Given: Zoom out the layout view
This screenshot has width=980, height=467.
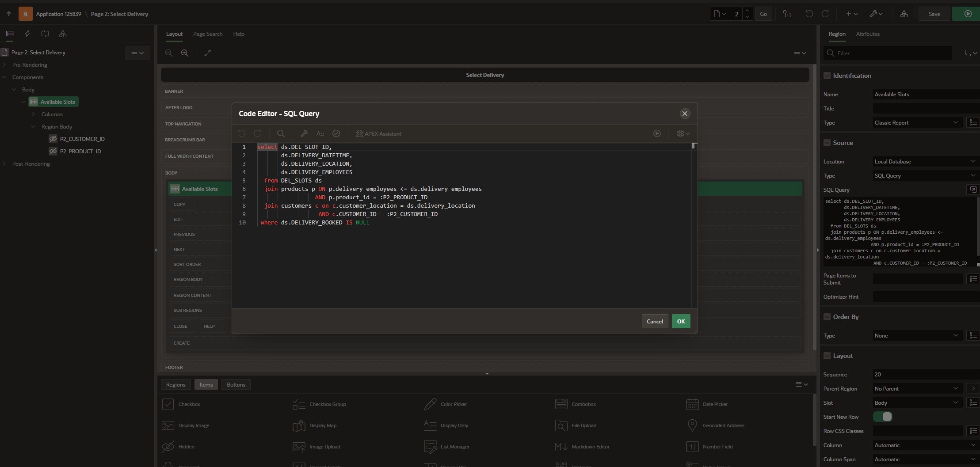Looking at the screenshot, I should click(169, 53).
